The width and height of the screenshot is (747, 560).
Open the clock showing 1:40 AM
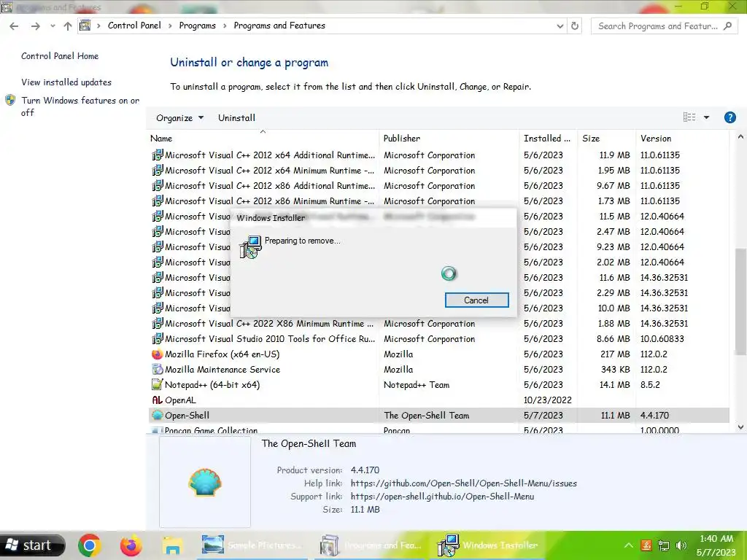pyautogui.click(x=716, y=545)
